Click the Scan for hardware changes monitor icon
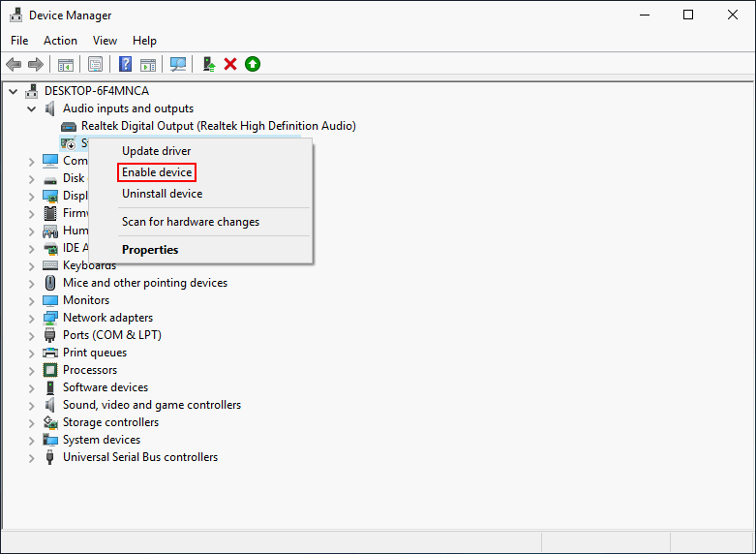The width and height of the screenshot is (756, 554). 178,64
